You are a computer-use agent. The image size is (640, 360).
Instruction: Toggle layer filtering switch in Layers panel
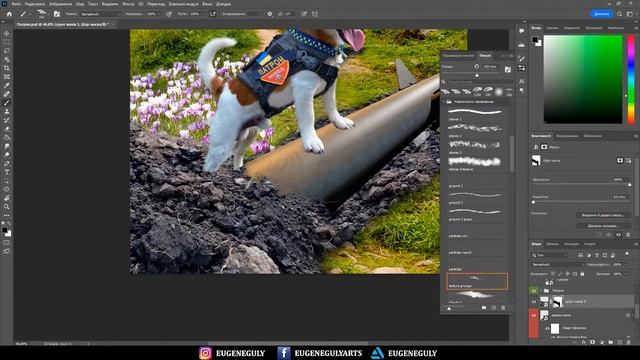tap(627, 254)
